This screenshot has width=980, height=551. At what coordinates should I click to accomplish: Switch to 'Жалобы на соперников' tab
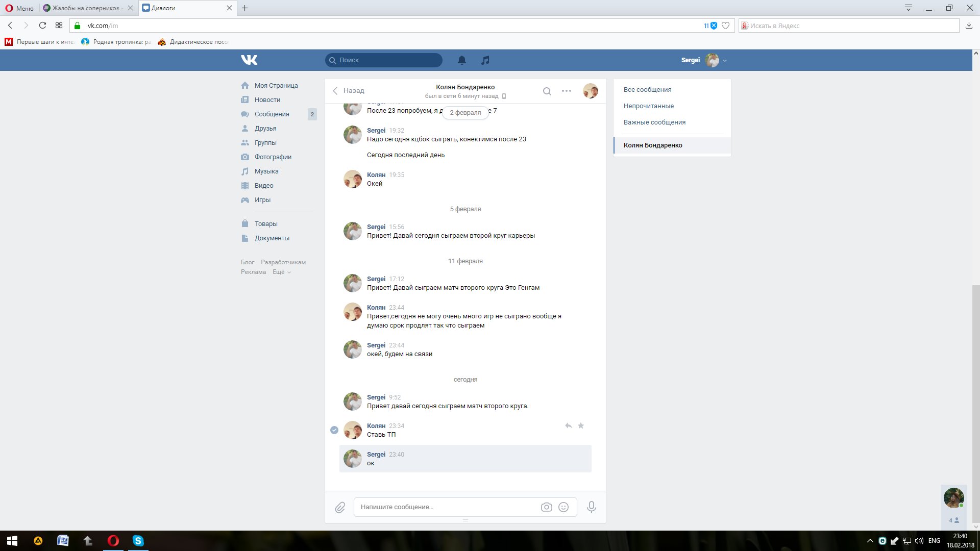(x=89, y=8)
